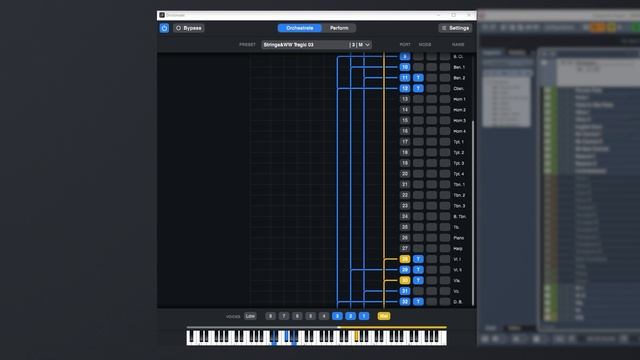Select blue voice number 1 button
640x360 pixels.
[364, 316]
